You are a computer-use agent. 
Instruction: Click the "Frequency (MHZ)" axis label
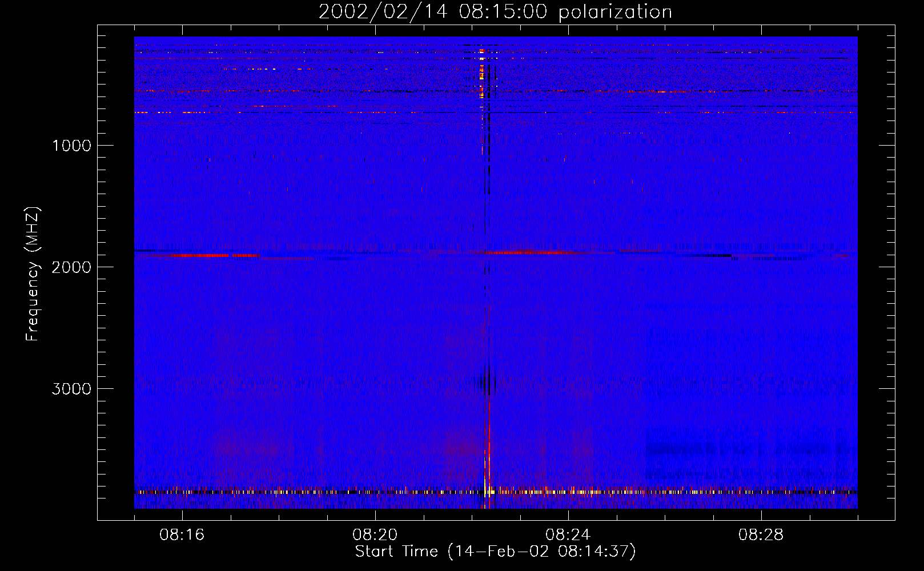33,274
